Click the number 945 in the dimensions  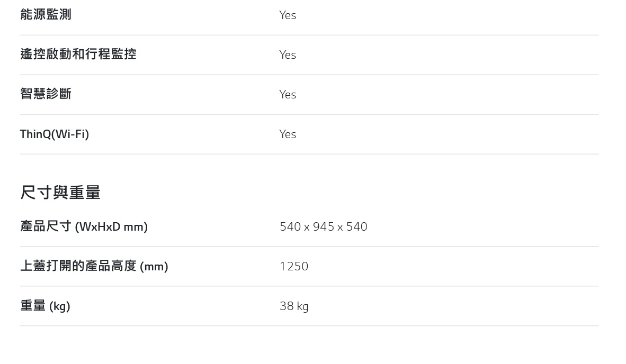tap(324, 226)
